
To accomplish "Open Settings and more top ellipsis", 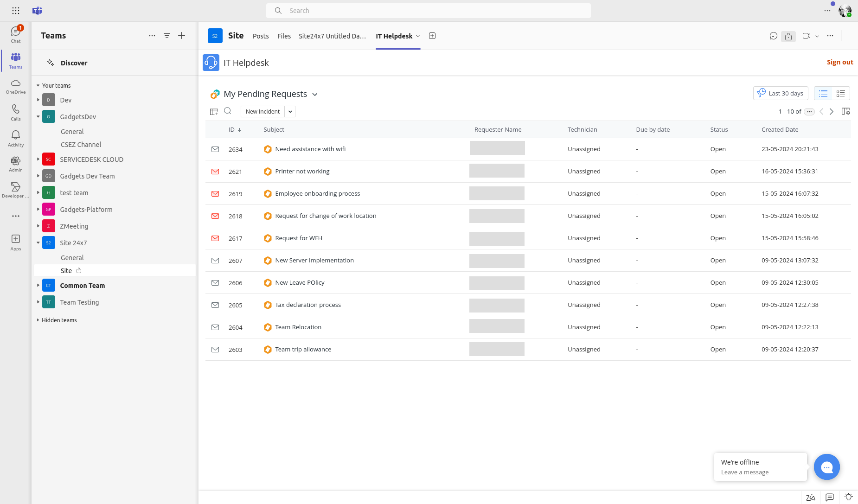I will (827, 11).
